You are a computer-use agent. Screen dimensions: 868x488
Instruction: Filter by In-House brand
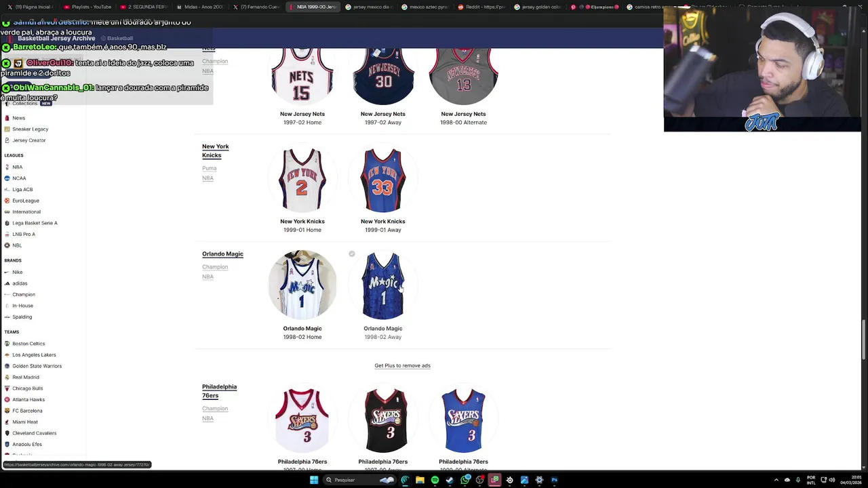19,306
